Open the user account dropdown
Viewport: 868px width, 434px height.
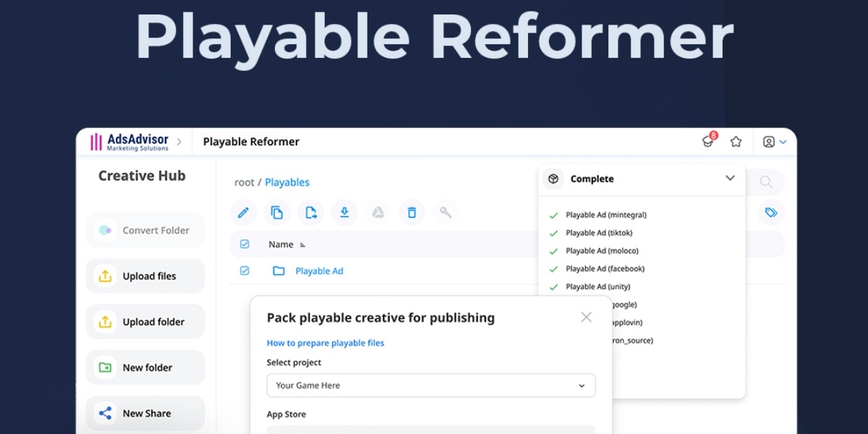[x=775, y=142]
